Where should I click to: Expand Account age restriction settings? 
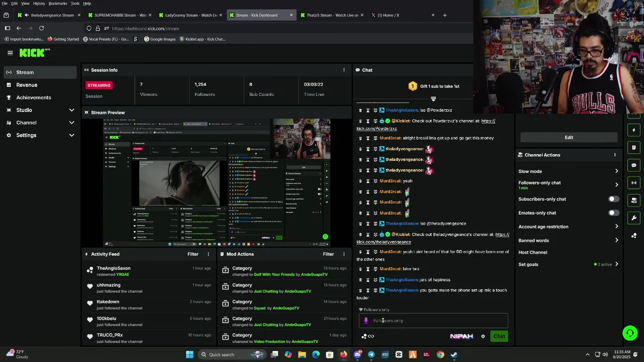click(x=616, y=227)
